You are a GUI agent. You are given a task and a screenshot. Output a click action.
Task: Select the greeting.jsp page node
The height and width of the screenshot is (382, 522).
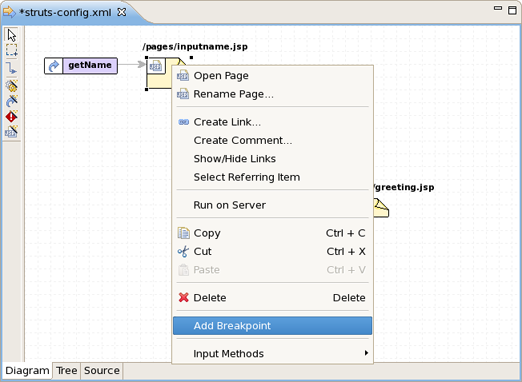[381, 208]
